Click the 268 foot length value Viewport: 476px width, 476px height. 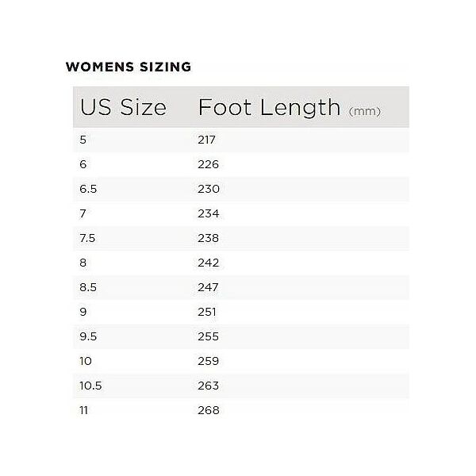click(x=209, y=410)
